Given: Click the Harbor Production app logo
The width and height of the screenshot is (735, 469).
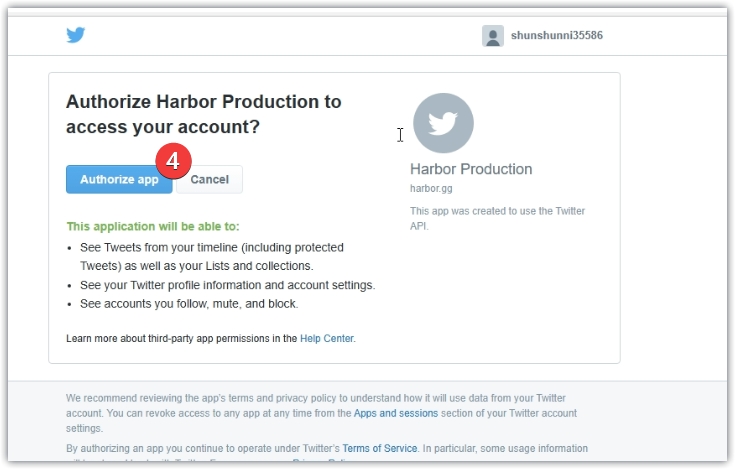Looking at the screenshot, I should coord(443,123).
